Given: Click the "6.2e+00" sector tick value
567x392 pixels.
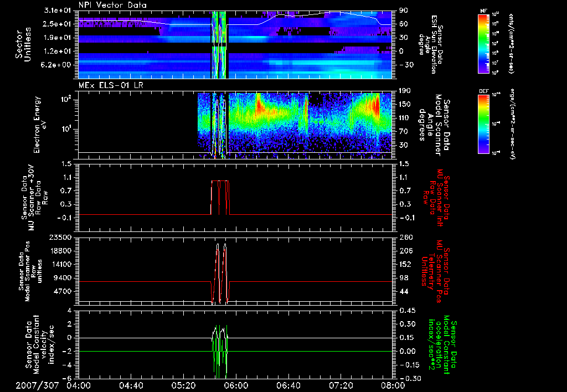Looking at the screenshot, I should click(x=57, y=65).
